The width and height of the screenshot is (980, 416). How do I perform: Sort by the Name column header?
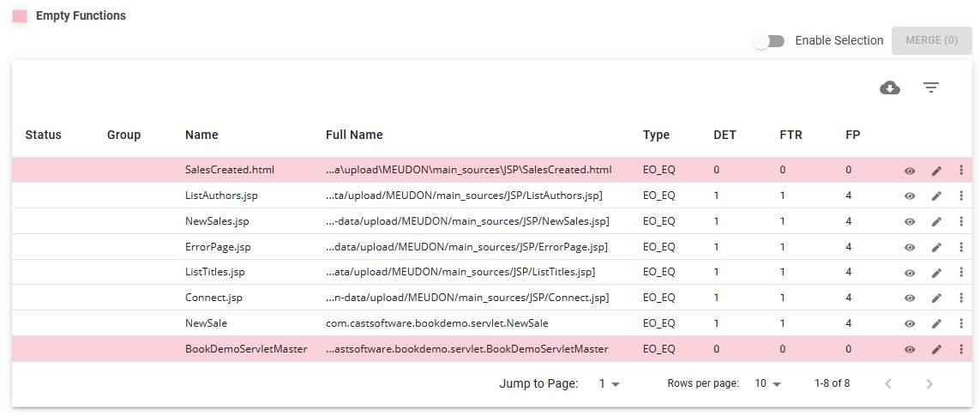[201, 135]
